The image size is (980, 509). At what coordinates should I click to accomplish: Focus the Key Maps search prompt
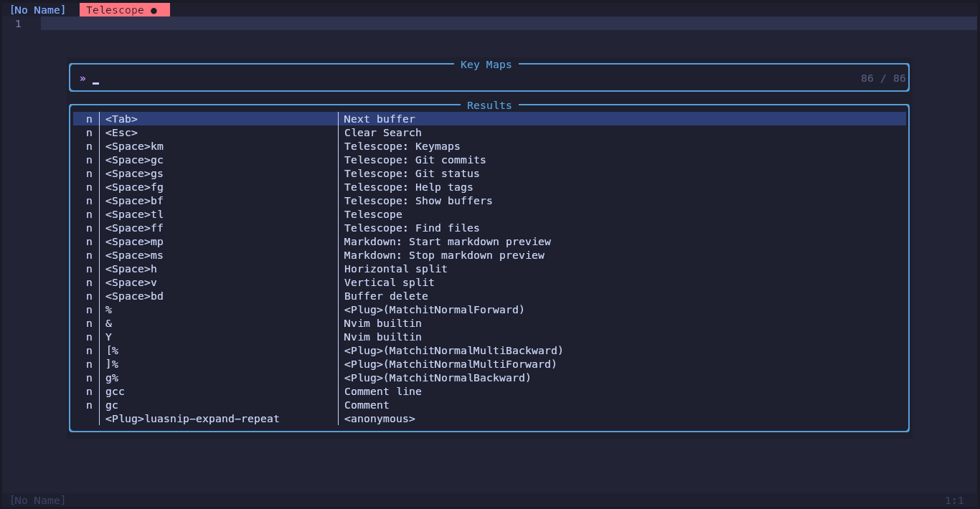point(489,78)
